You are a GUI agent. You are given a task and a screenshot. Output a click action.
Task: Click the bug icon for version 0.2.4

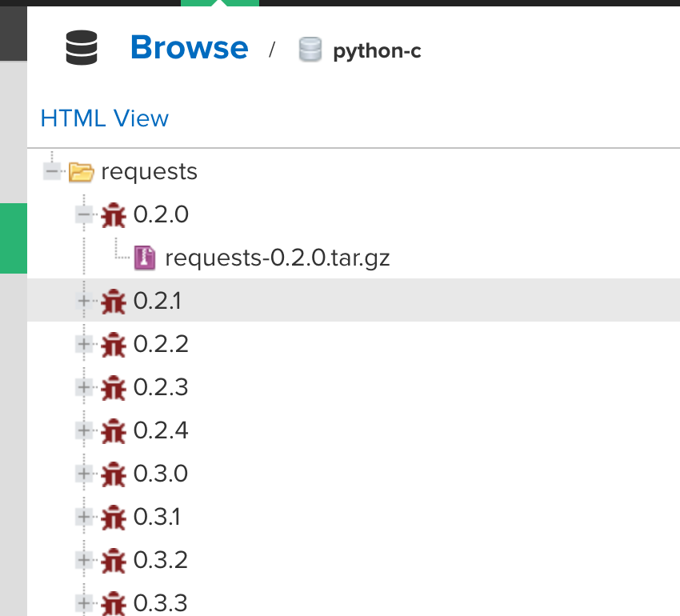tap(114, 430)
